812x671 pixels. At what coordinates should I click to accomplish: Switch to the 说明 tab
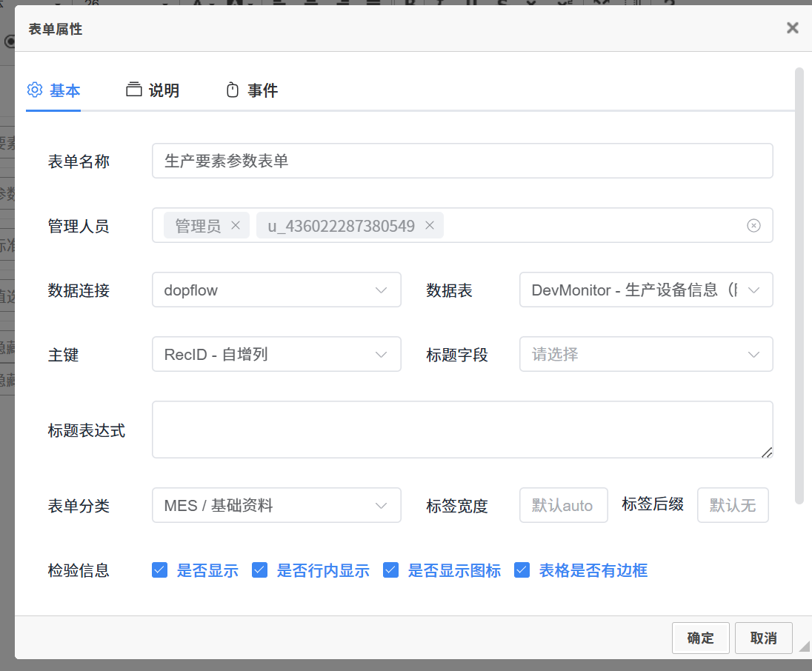[163, 91]
